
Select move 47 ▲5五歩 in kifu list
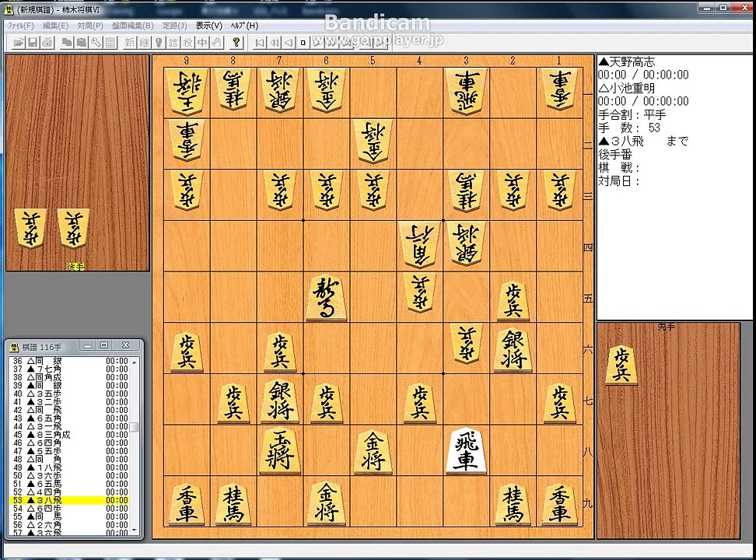click(70, 451)
